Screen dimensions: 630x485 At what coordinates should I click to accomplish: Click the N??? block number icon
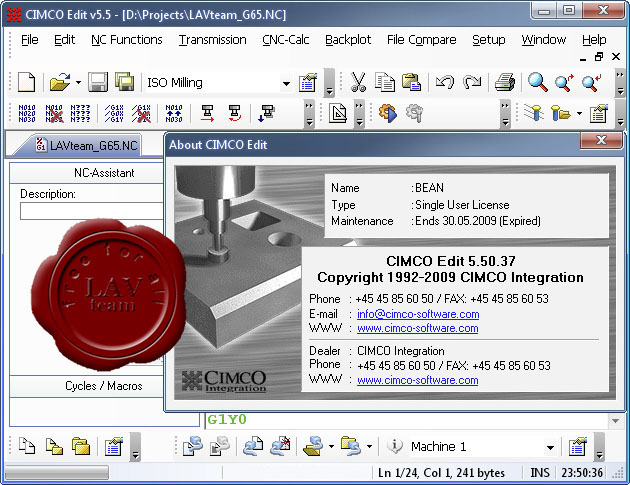[80, 113]
